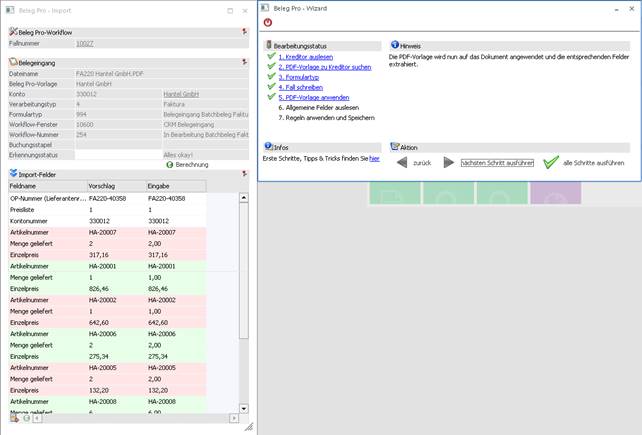Click the table export icon at bottom left
The height and width of the screenshot is (435, 642).
click(x=14, y=417)
